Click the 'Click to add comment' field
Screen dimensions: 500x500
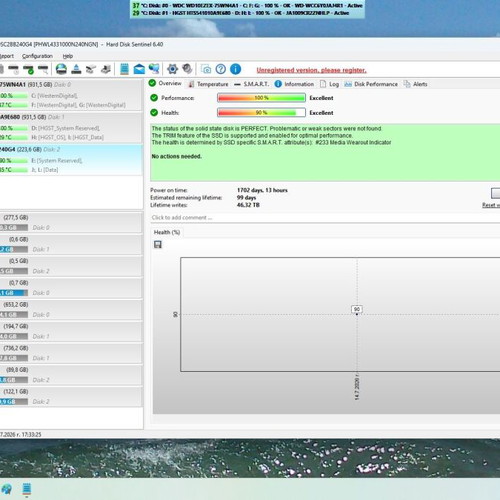tap(325, 218)
